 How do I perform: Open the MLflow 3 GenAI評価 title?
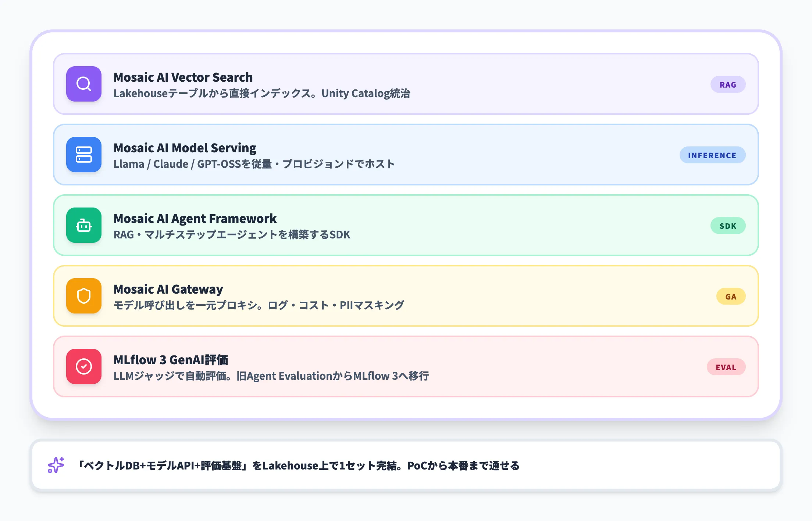tap(171, 360)
